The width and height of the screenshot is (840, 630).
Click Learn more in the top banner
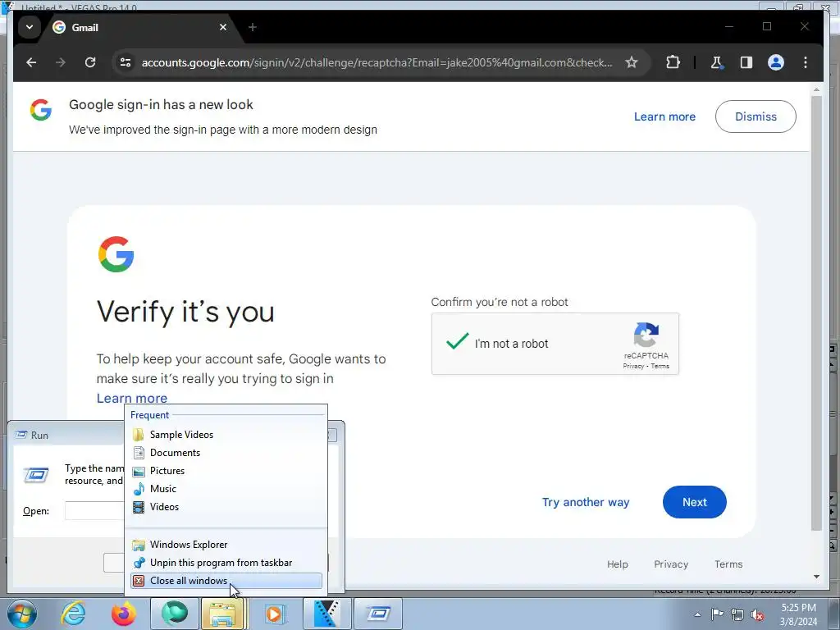pyautogui.click(x=664, y=116)
